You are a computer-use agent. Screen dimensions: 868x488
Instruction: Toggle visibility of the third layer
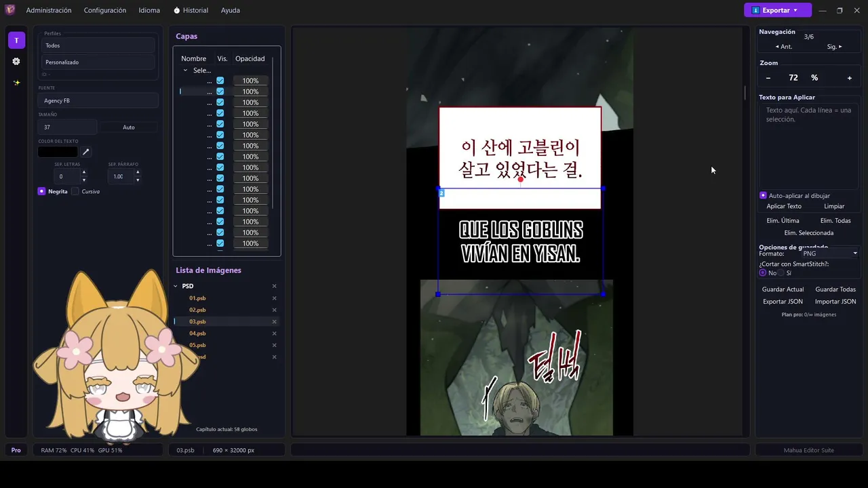(x=220, y=102)
